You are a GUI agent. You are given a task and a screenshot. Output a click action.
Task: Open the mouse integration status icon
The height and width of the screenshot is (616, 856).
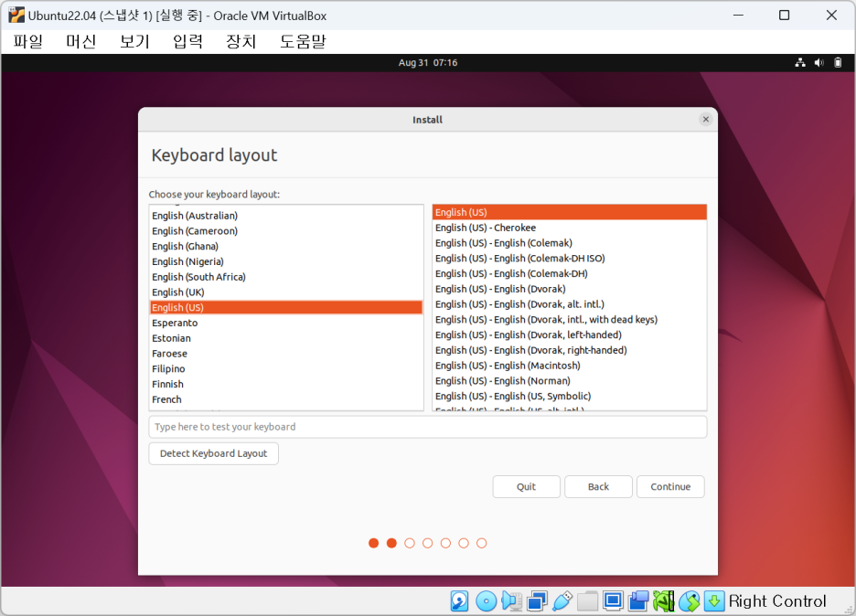click(690, 601)
